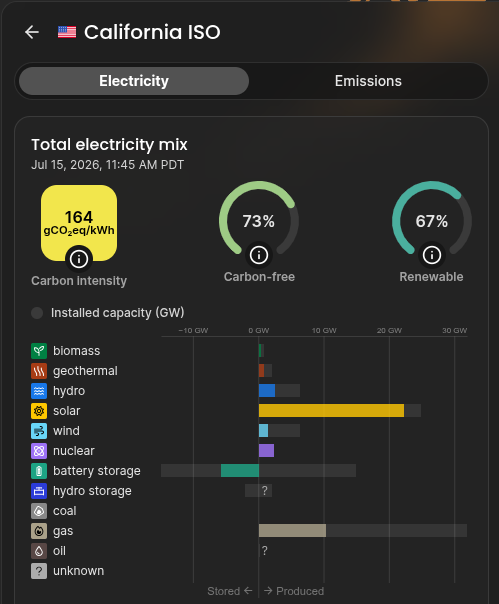The width and height of the screenshot is (499, 604).
Task: Open Carbon-free info icon
Action: point(259,255)
